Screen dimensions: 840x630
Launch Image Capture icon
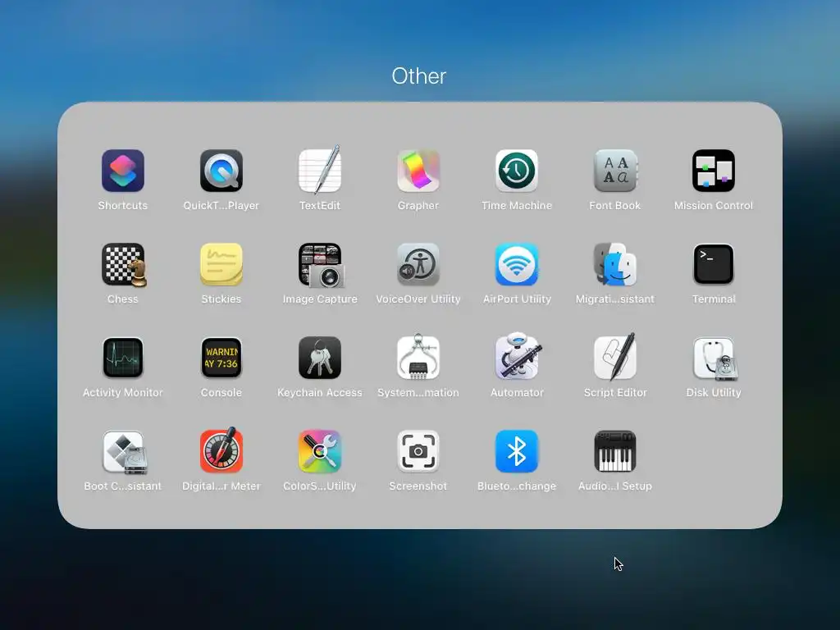[x=321, y=265]
